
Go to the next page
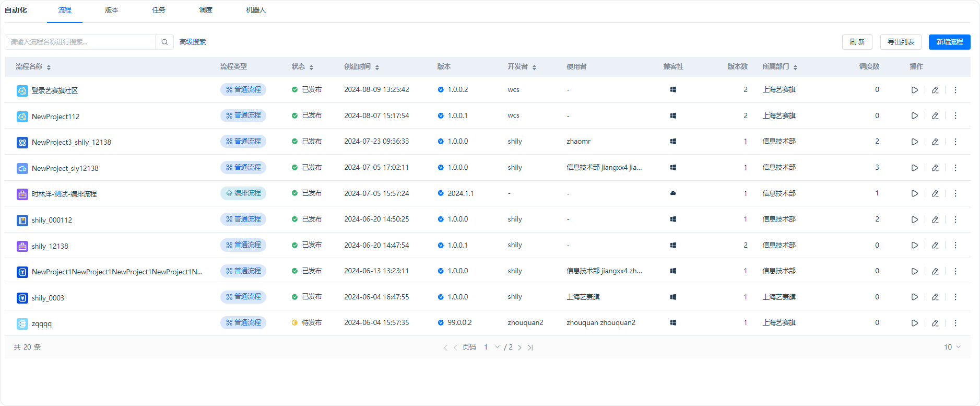pos(519,347)
